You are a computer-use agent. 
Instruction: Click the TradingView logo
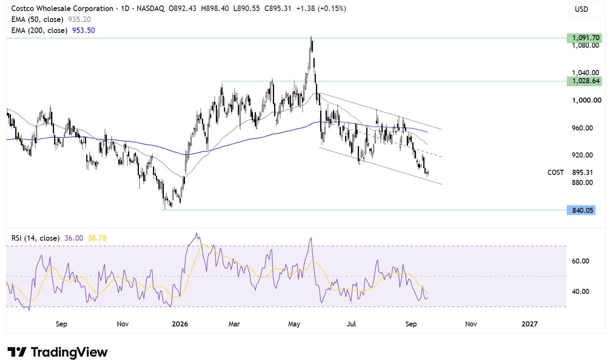pos(57,352)
